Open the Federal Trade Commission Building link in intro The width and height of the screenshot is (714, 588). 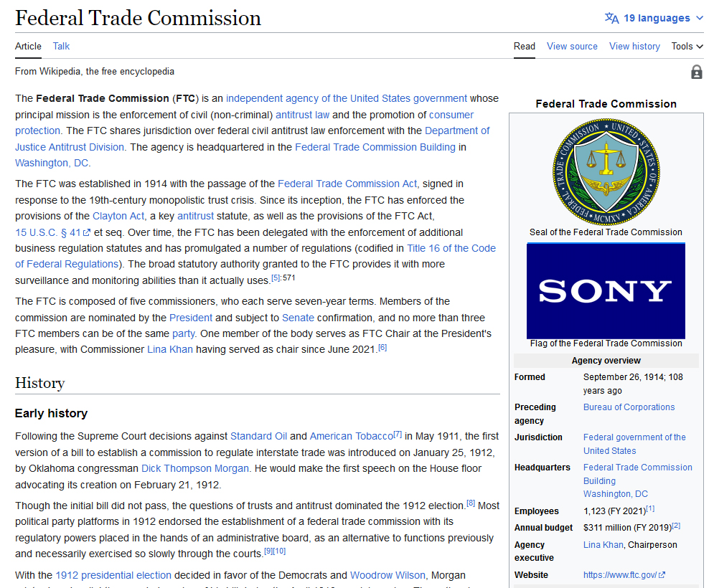(375, 147)
